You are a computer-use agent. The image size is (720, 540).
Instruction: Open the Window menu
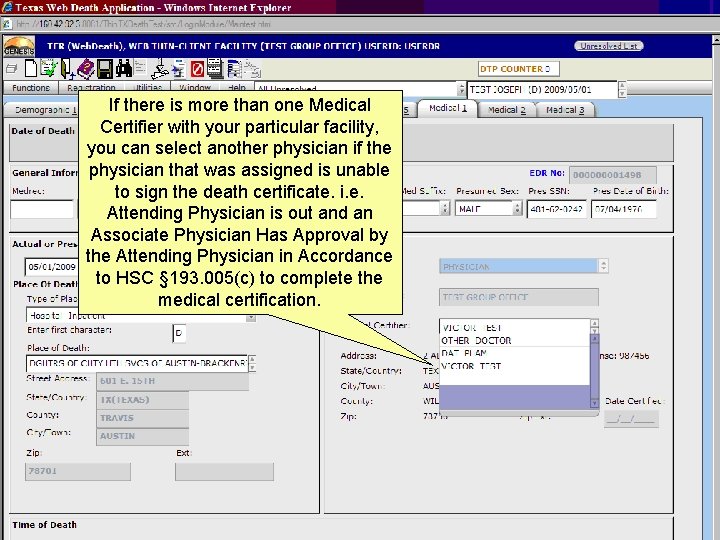195,88
